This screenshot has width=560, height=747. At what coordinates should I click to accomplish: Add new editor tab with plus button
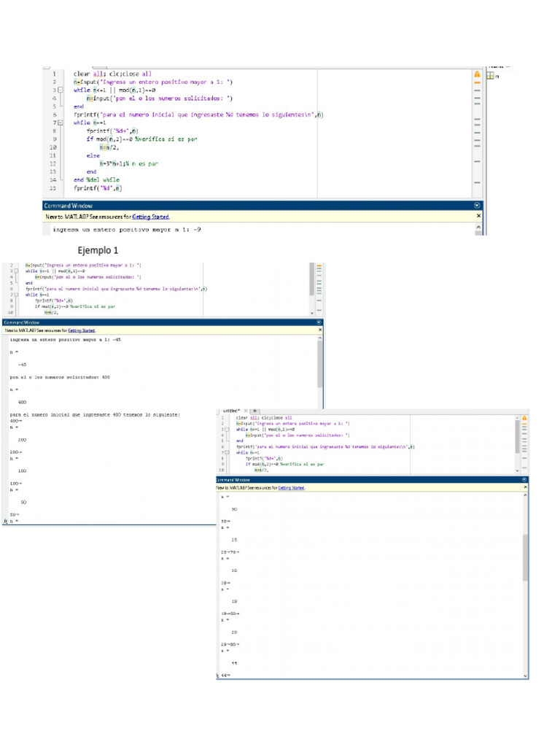254,411
